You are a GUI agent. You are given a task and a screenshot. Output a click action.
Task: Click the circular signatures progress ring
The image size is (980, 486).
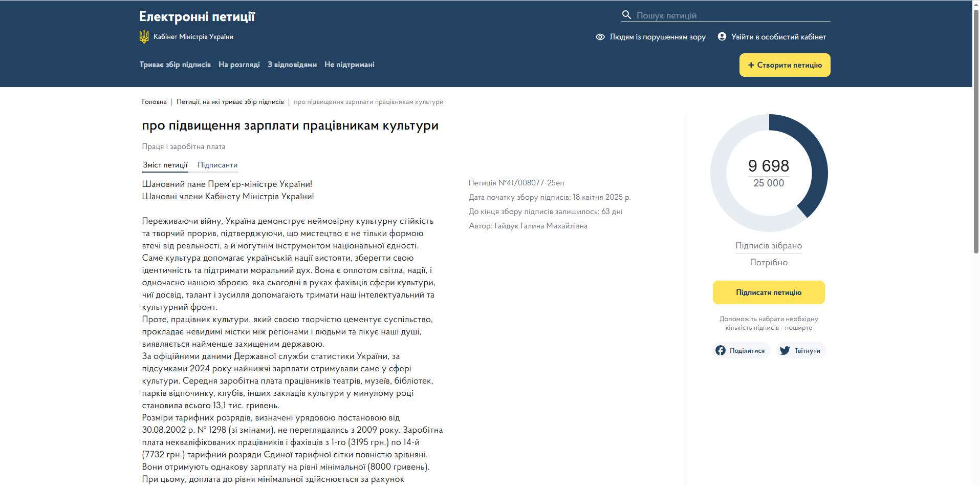(x=769, y=173)
